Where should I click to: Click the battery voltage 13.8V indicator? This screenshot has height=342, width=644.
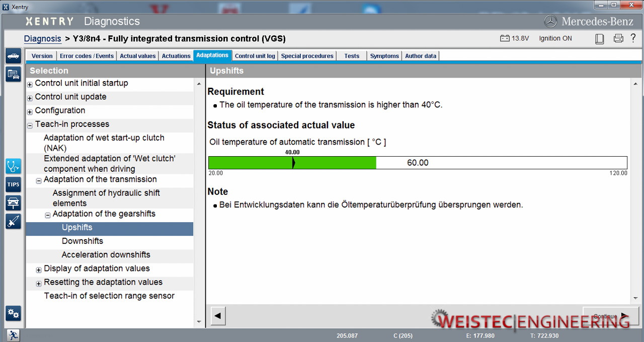coord(514,38)
